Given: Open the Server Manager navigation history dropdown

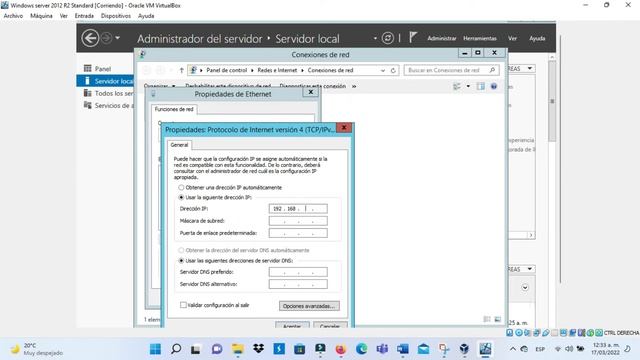Looking at the screenshot, I should [x=118, y=38].
